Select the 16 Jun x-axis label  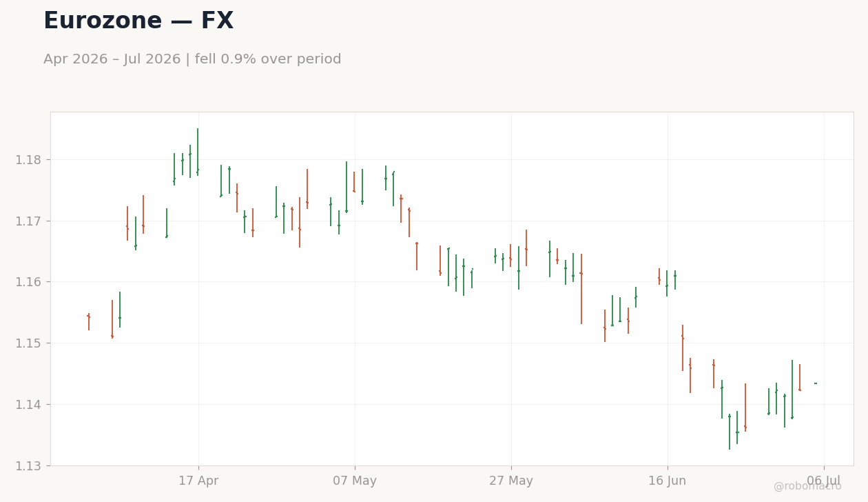668,481
